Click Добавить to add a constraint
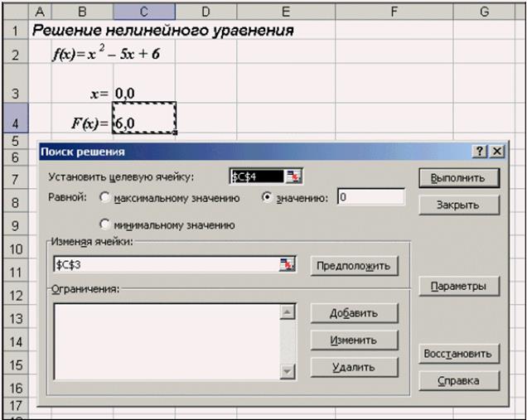Image resolution: width=527 pixels, height=420 pixels. 354,313
